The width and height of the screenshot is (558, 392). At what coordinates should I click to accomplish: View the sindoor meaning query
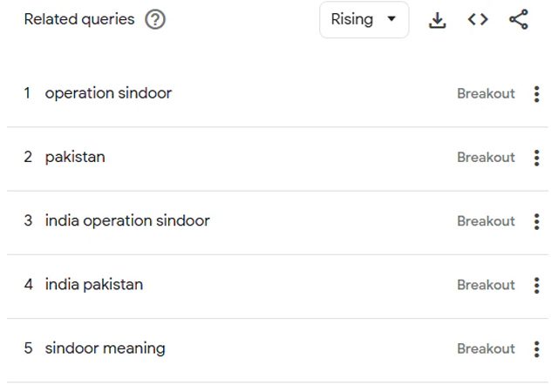click(x=105, y=348)
